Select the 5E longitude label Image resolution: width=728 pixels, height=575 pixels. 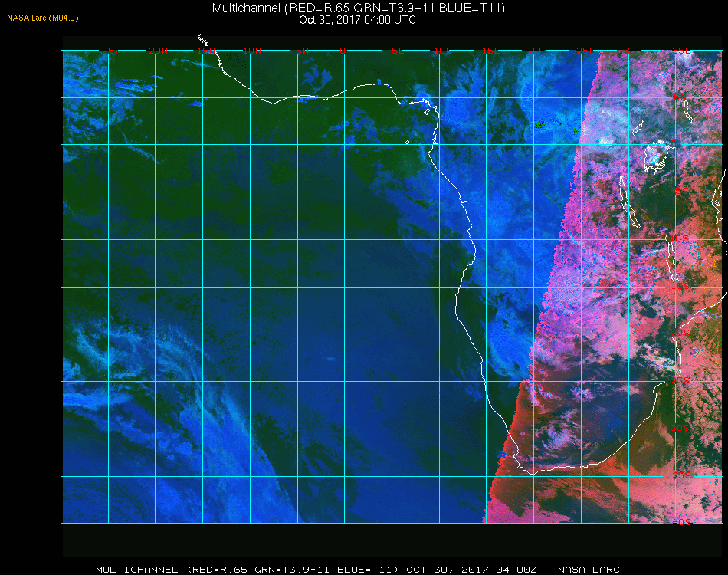398,51
